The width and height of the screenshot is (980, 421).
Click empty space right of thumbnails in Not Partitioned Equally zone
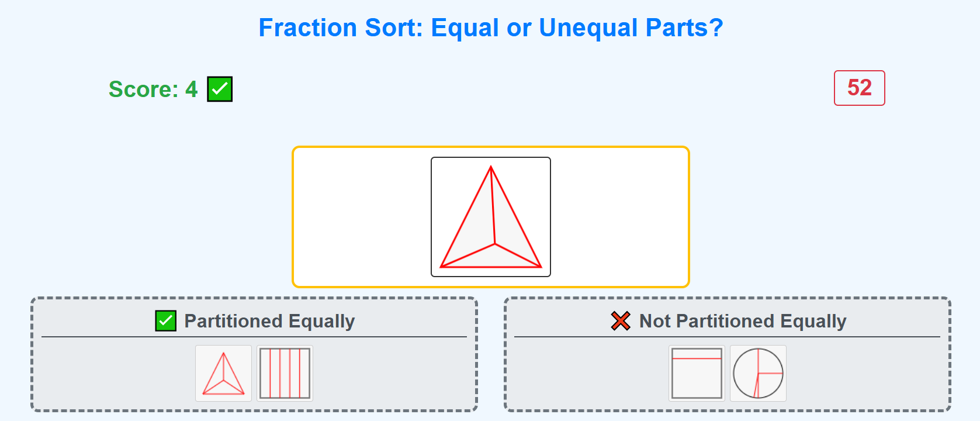click(865, 373)
